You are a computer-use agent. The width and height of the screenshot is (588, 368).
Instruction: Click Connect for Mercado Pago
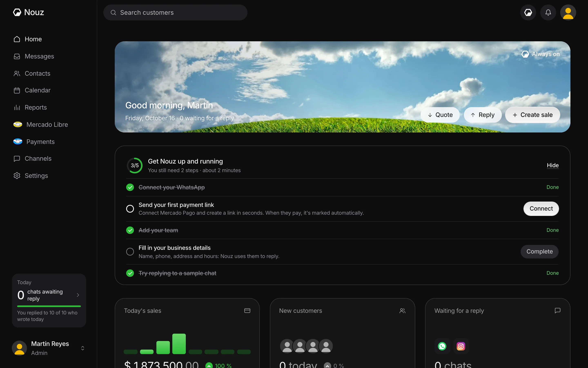(541, 209)
